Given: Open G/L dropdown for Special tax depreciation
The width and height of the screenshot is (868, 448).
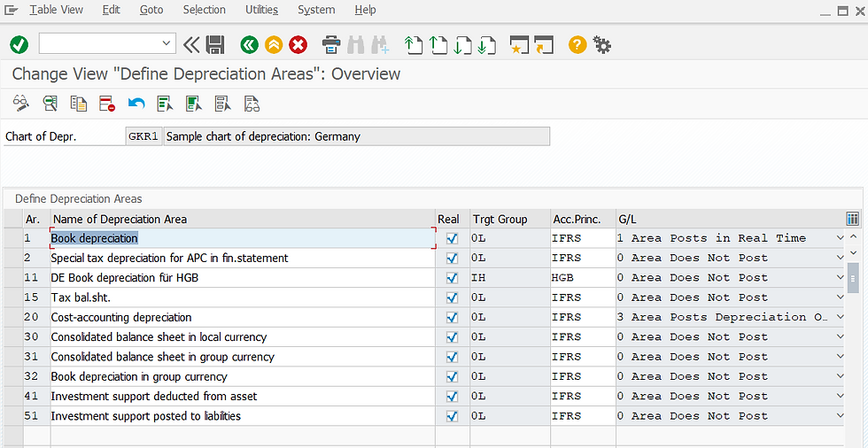Looking at the screenshot, I should pyautogui.click(x=840, y=259).
